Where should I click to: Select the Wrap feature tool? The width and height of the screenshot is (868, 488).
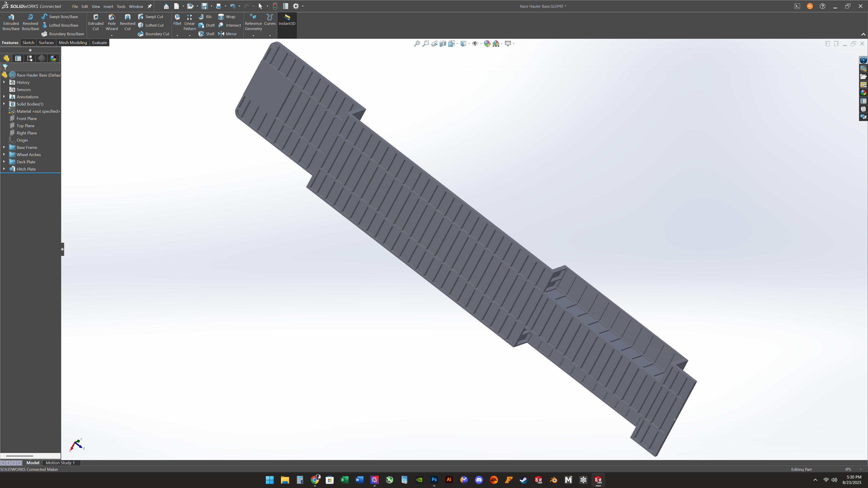[226, 16]
